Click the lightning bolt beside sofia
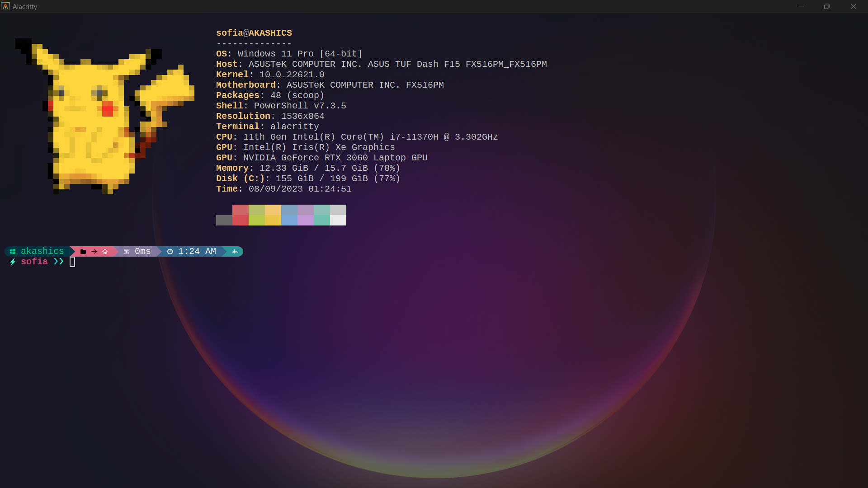Viewport: 868px width, 488px height. (12, 262)
